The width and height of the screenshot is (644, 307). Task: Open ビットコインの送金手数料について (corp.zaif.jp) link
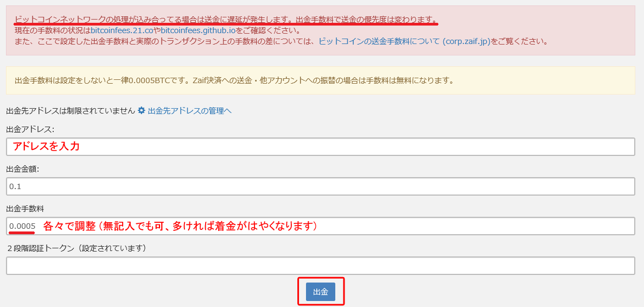click(x=404, y=41)
